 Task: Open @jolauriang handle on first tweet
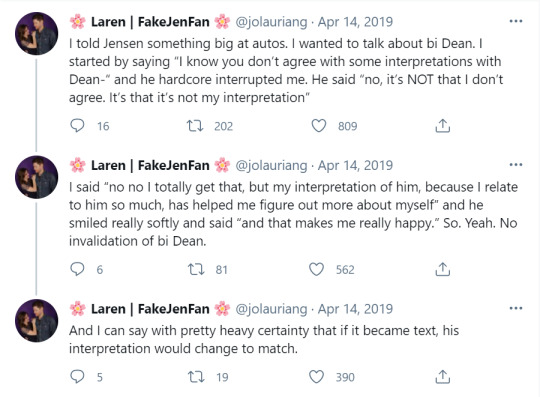271,22
